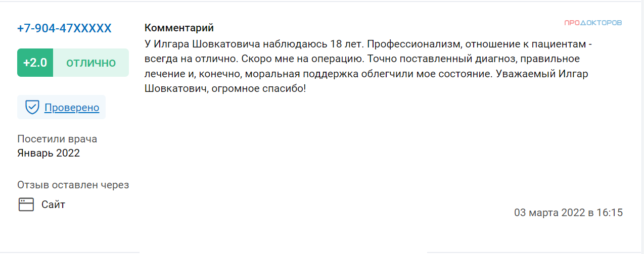The image size is (644, 254).
Task: Click the masked phone number +7-904-47XXXXX
Action: [64, 28]
